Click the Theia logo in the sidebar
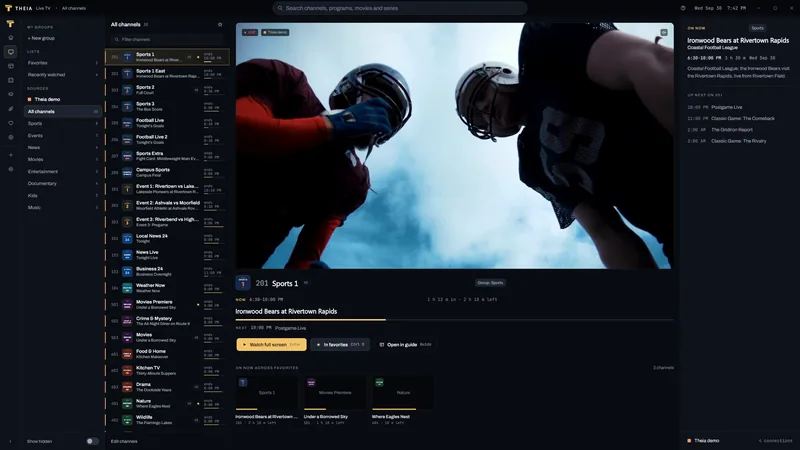 (x=10, y=24)
